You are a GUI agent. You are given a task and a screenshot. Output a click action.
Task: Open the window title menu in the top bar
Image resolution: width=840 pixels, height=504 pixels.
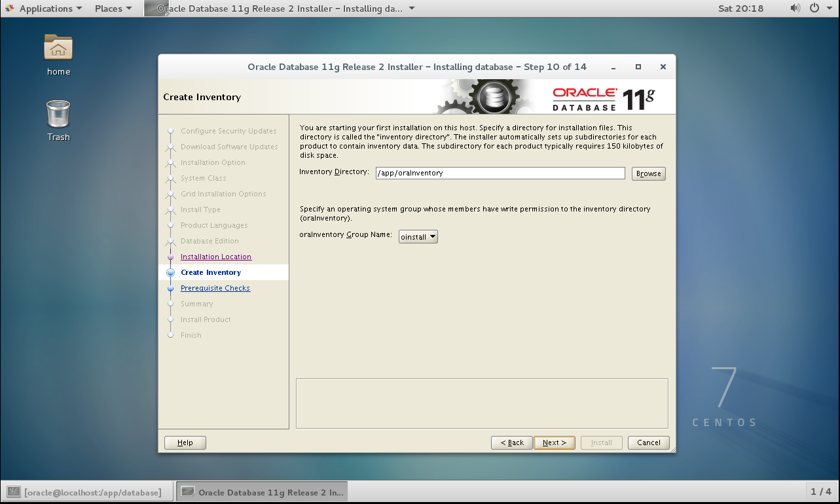[282, 9]
